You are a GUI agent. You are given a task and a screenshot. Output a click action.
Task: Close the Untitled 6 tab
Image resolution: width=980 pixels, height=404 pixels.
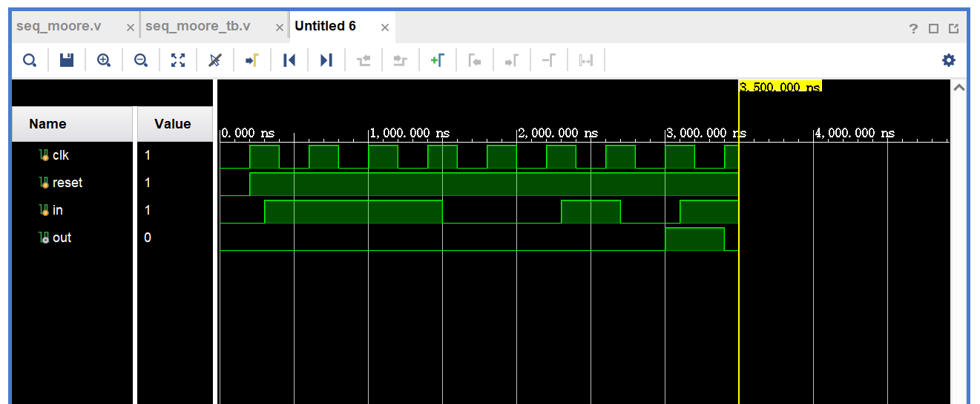[385, 27]
